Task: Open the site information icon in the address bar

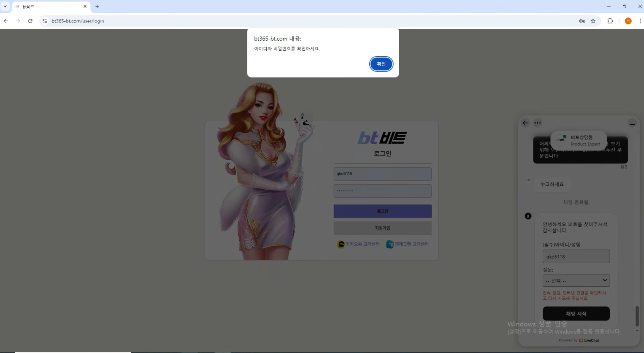Action: click(x=45, y=21)
